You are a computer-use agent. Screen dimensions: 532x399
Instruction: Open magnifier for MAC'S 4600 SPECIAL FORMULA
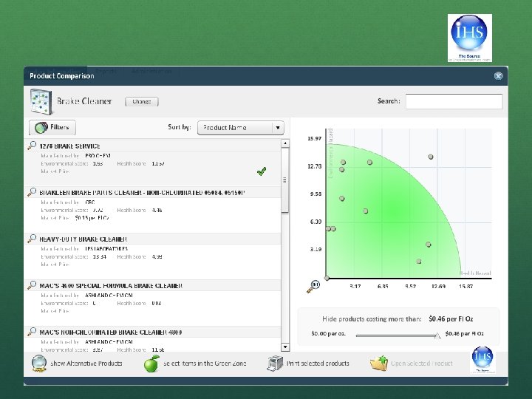32,285
